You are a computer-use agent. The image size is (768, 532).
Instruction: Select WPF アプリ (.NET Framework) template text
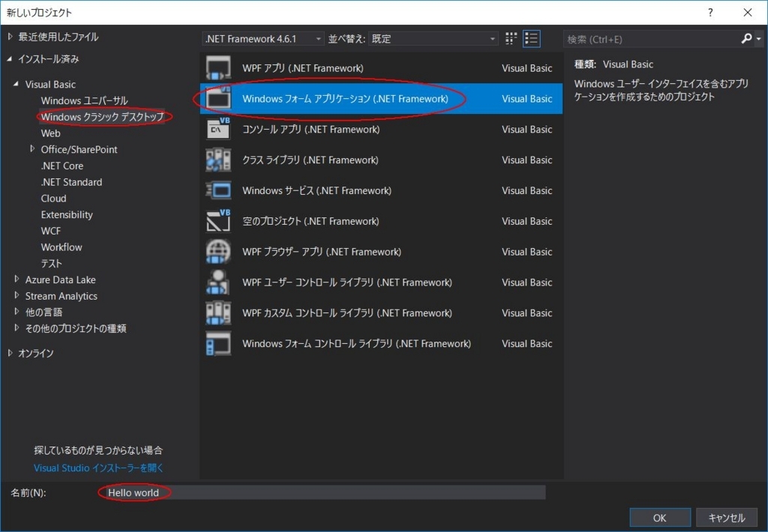pos(303,68)
